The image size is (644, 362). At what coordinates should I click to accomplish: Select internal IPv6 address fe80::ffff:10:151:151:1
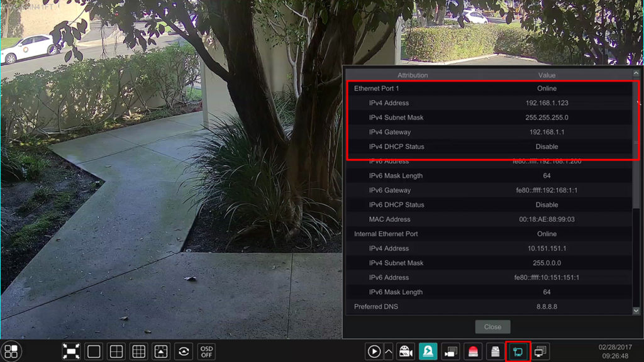[547, 277]
